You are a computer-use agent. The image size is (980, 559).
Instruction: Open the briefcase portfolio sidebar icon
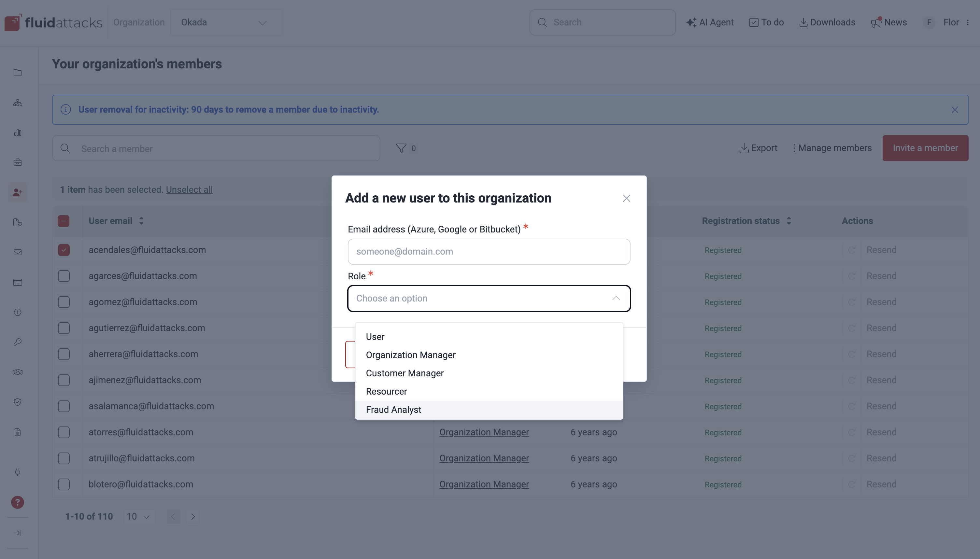tap(18, 162)
